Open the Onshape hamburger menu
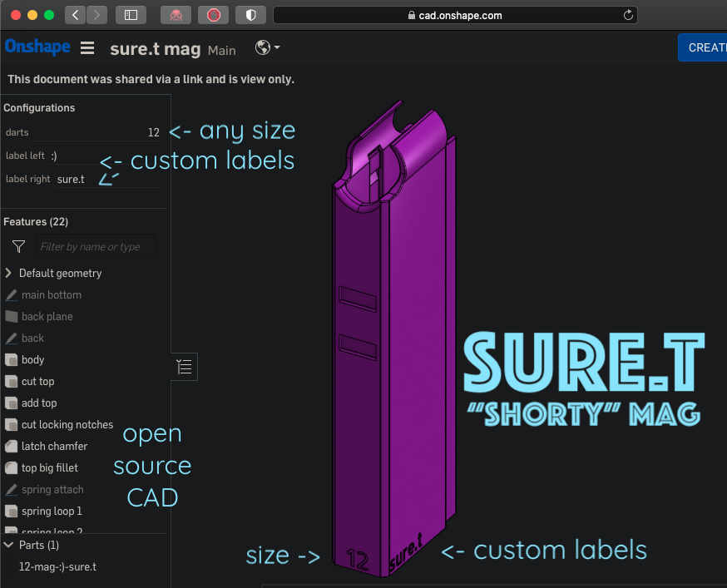 [x=87, y=47]
